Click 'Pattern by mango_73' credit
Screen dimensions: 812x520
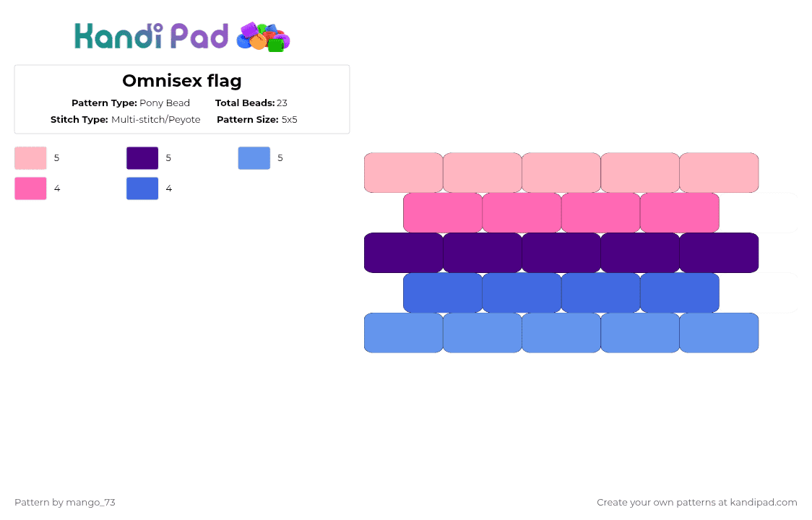tap(65, 503)
